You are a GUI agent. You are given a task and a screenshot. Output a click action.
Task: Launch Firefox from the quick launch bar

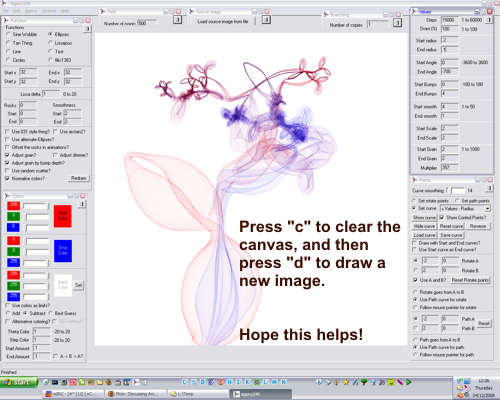tap(109, 382)
